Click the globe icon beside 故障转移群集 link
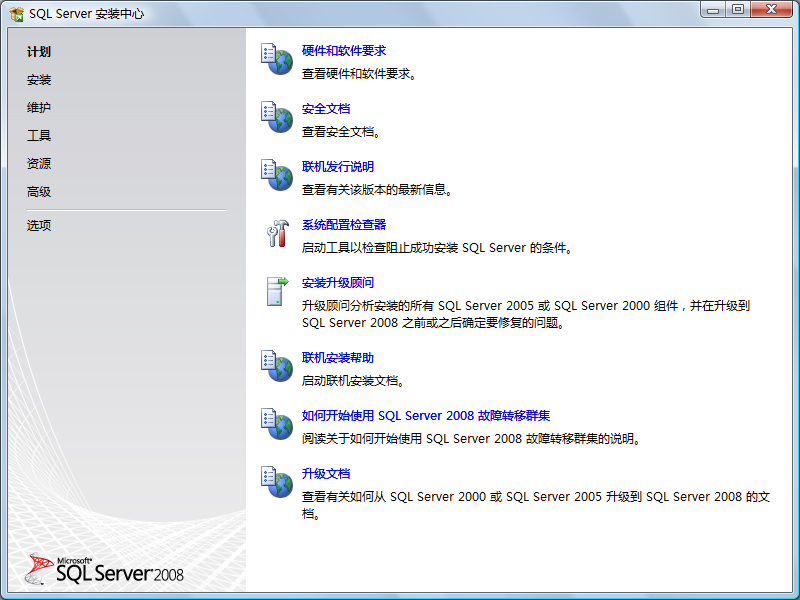Screen dimensions: 800x600 277,423
